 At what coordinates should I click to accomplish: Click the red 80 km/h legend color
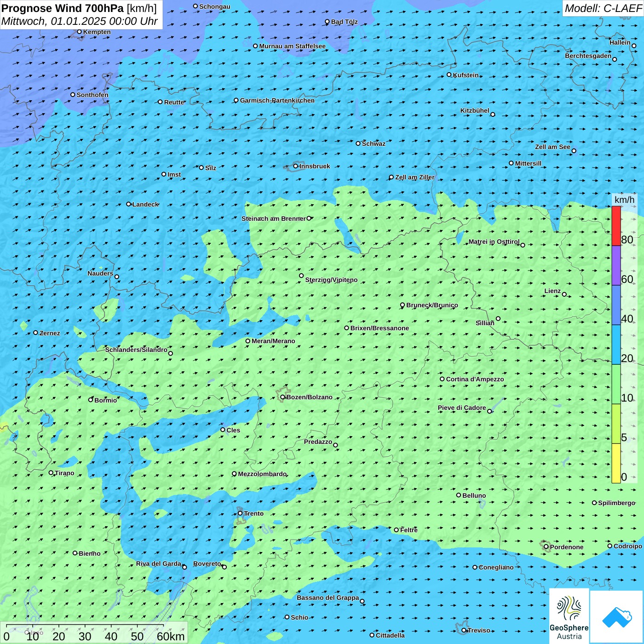[x=616, y=226]
